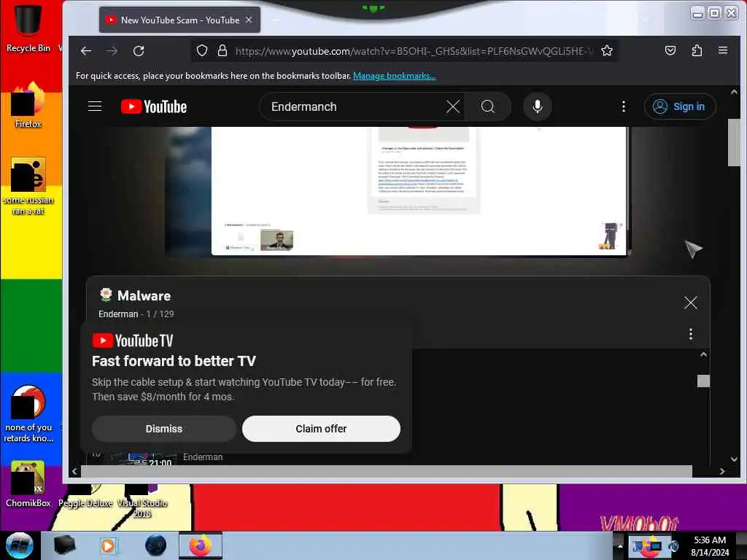Click the padlock site info icon
The width and height of the screenshot is (747, 560).
click(222, 50)
